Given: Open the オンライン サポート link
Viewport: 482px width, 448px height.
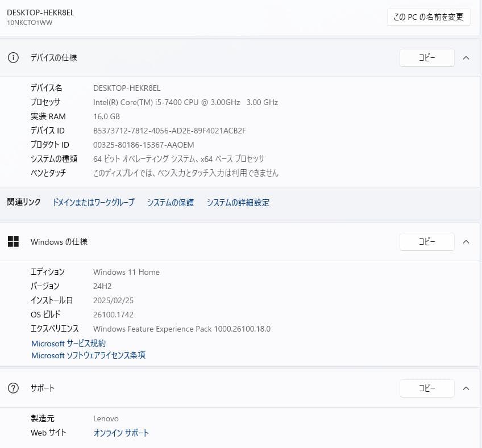Looking at the screenshot, I should point(121,432).
